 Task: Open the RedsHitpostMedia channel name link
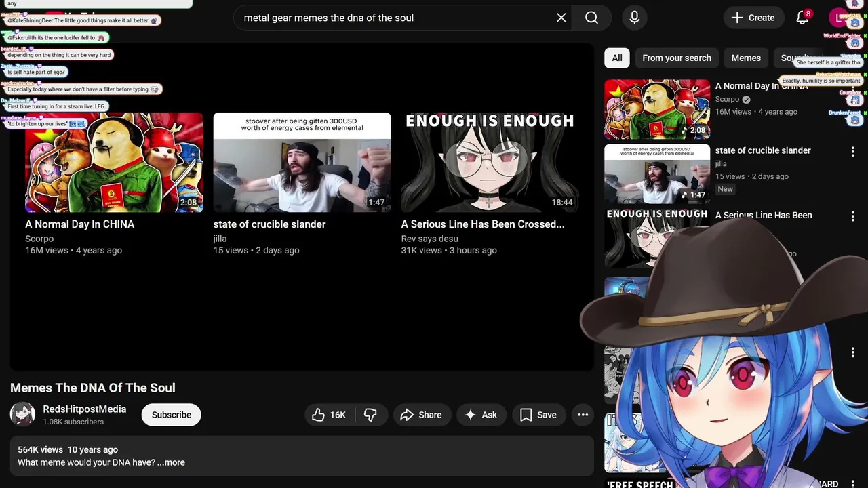tap(85, 409)
